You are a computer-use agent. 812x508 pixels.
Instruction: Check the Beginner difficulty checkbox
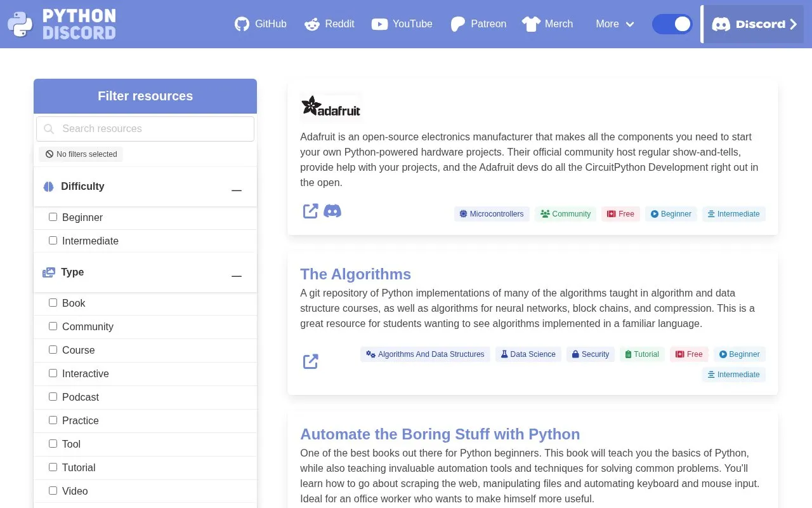pos(53,217)
